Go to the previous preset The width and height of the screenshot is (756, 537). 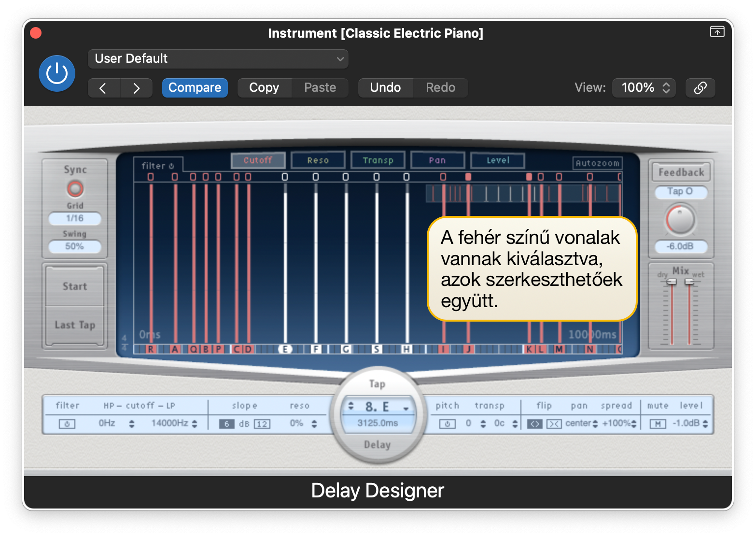[103, 88]
